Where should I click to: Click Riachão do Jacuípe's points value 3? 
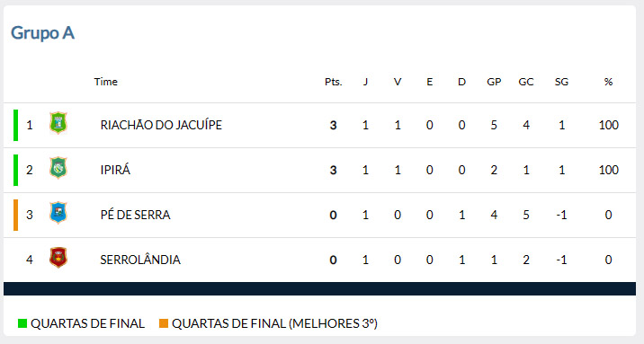[333, 125]
